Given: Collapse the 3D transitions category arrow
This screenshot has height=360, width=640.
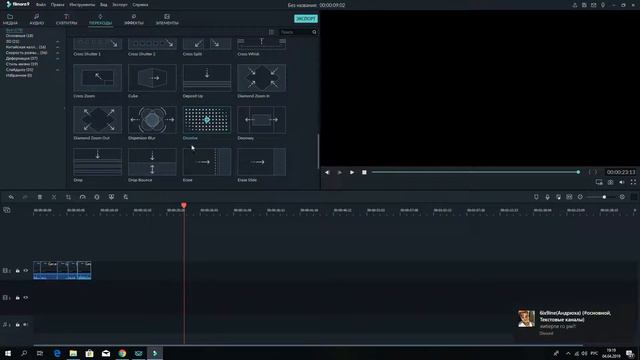Looking at the screenshot, I should click(x=58, y=42).
